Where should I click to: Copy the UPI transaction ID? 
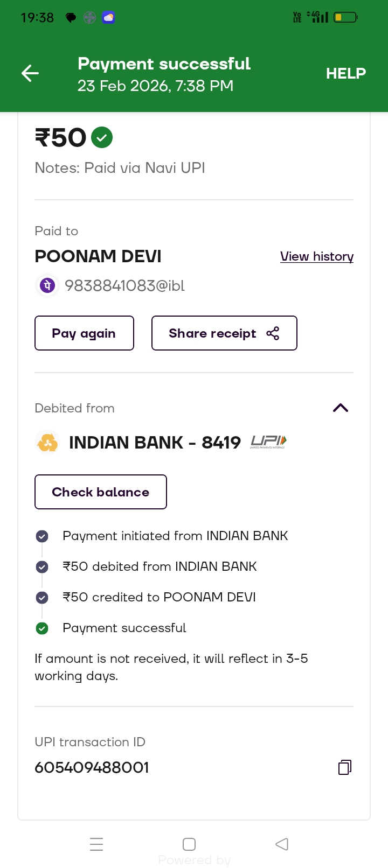pos(345,767)
